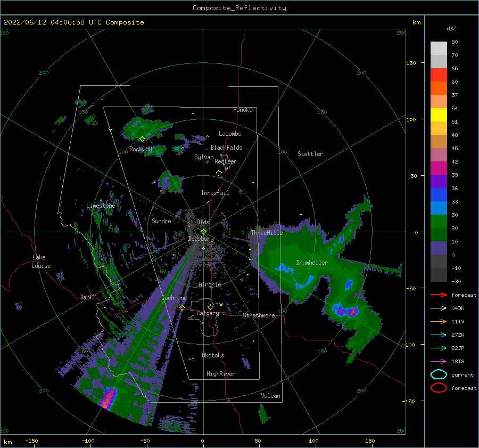The image size is (479, 448).
Task: Click the Ponoka label
Action: (x=243, y=110)
